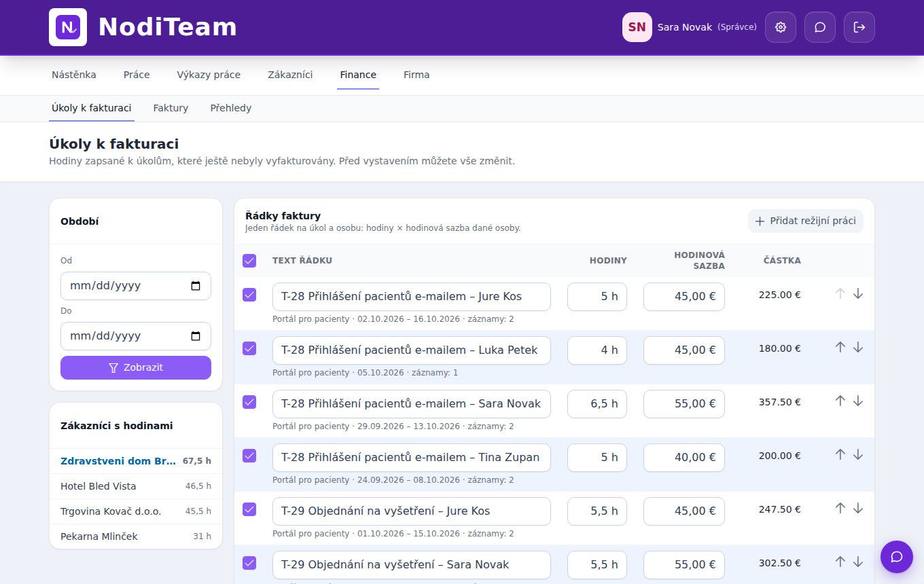Move the Tina Zupan row down
This screenshot has width=924, height=584.
tap(858, 454)
